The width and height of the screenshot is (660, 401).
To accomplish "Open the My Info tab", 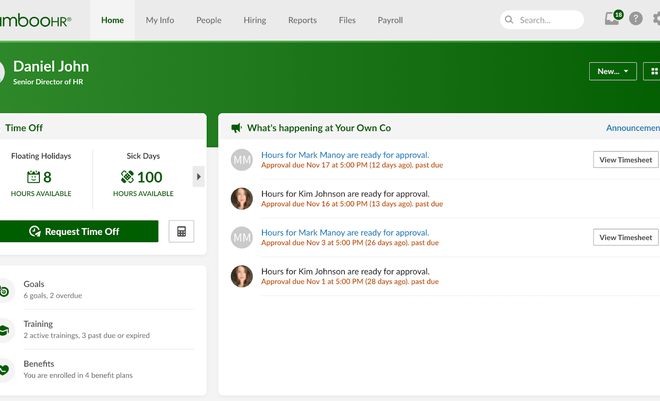I will (x=160, y=20).
